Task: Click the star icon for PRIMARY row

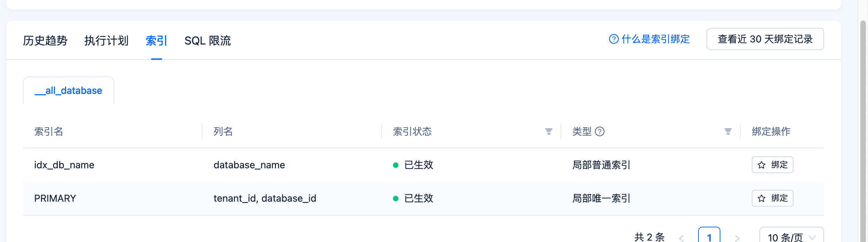Action: (x=762, y=198)
